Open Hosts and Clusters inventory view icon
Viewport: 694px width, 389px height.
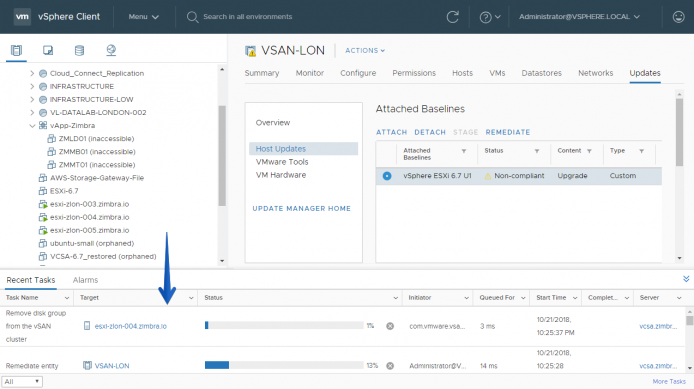pyautogui.click(x=16, y=50)
